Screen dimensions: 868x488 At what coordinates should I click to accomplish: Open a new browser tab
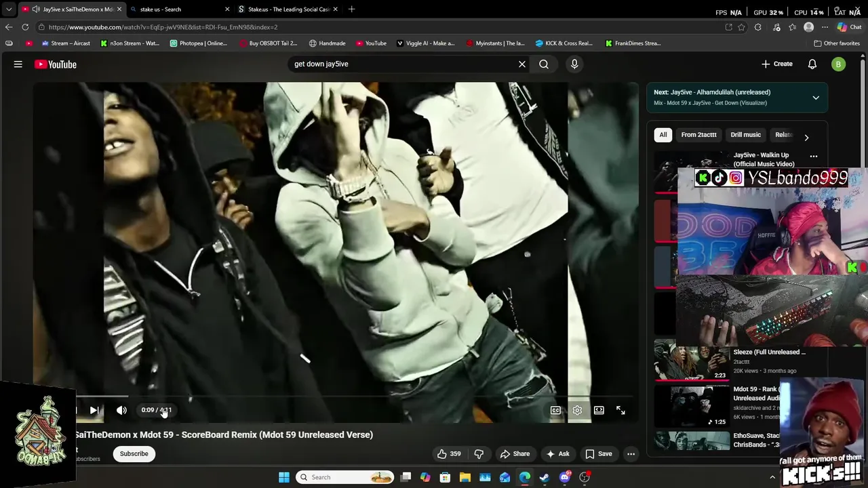tap(351, 9)
